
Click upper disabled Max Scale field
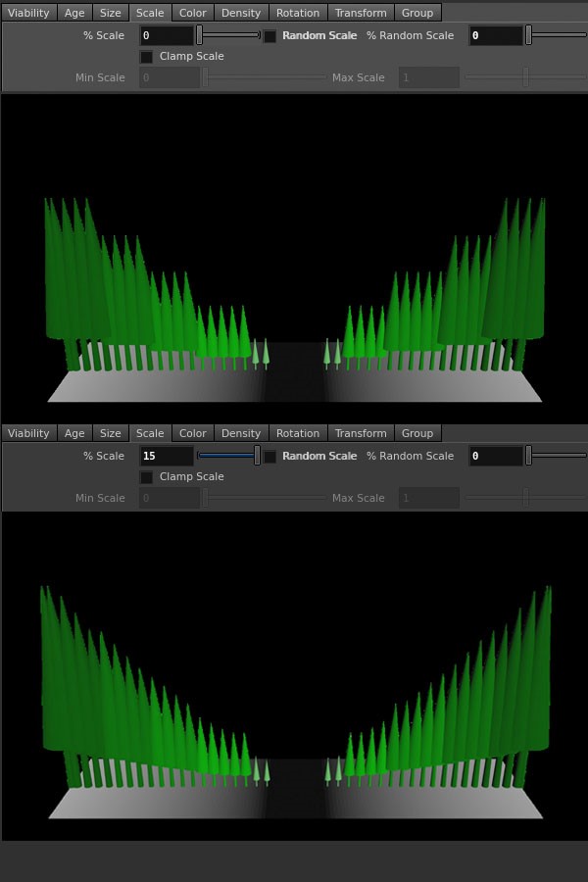coord(429,77)
